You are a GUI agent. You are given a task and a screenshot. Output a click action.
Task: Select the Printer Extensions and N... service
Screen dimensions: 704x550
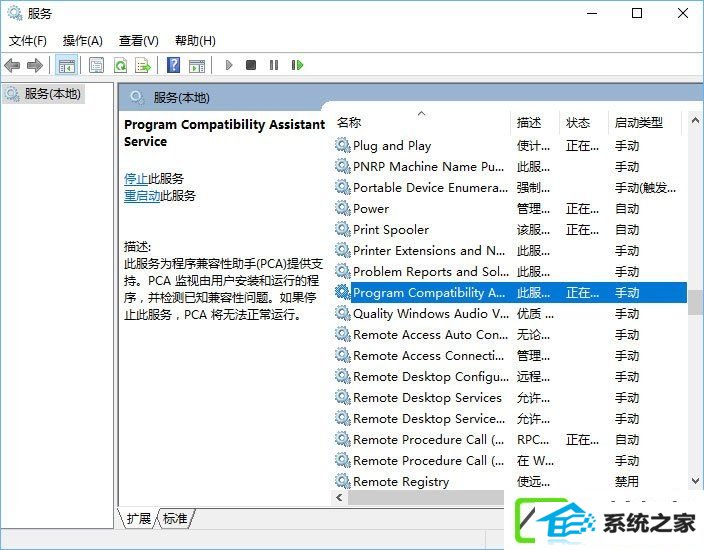(x=510, y=250)
